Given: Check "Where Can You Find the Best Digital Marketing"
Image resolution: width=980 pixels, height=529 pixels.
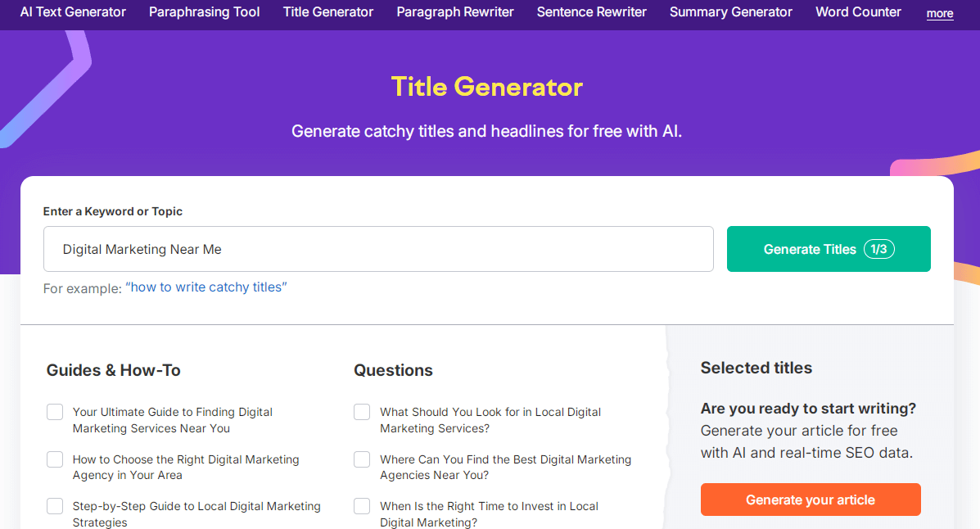Looking at the screenshot, I should tap(362, 459).
